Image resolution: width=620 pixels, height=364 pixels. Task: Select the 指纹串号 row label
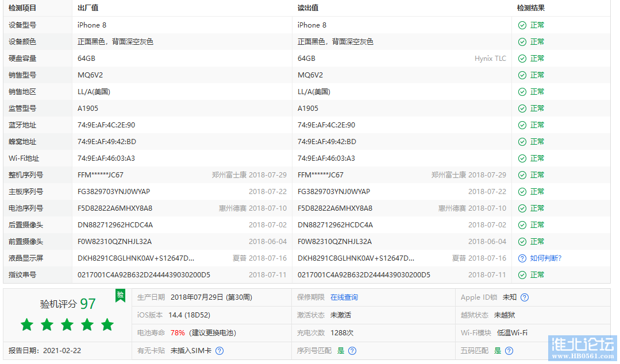tap(22, 275)
